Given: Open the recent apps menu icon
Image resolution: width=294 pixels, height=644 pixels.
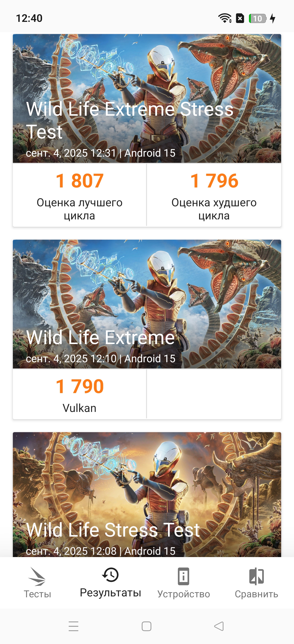Looking at the screenshot, I should pos(73,626).
